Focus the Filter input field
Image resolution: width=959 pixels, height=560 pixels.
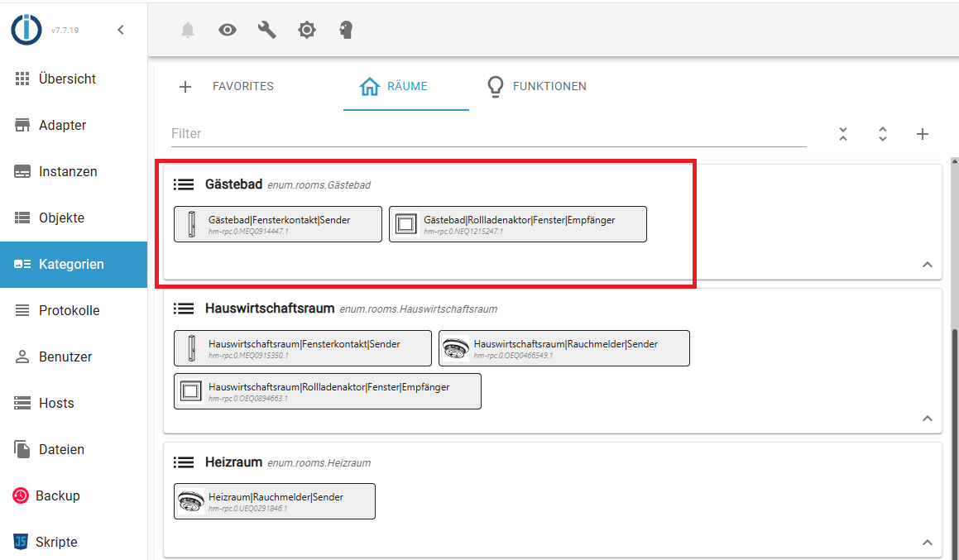point(488,133)
